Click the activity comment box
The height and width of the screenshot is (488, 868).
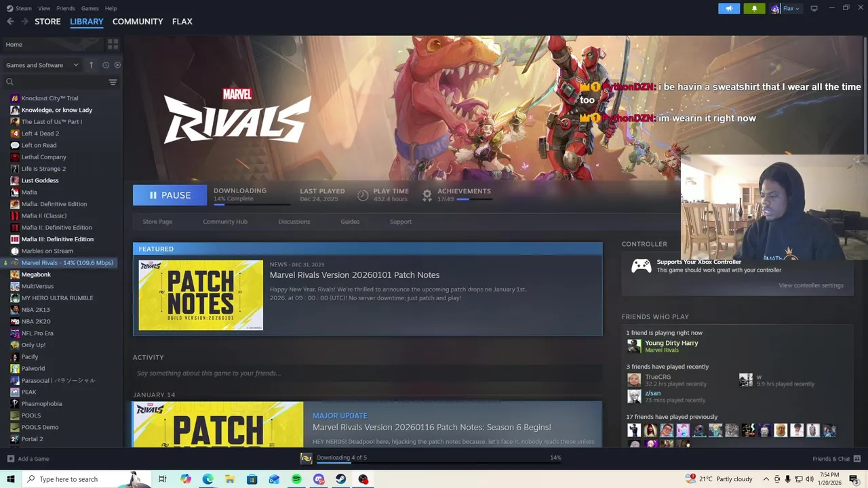(x=368, y=373)
